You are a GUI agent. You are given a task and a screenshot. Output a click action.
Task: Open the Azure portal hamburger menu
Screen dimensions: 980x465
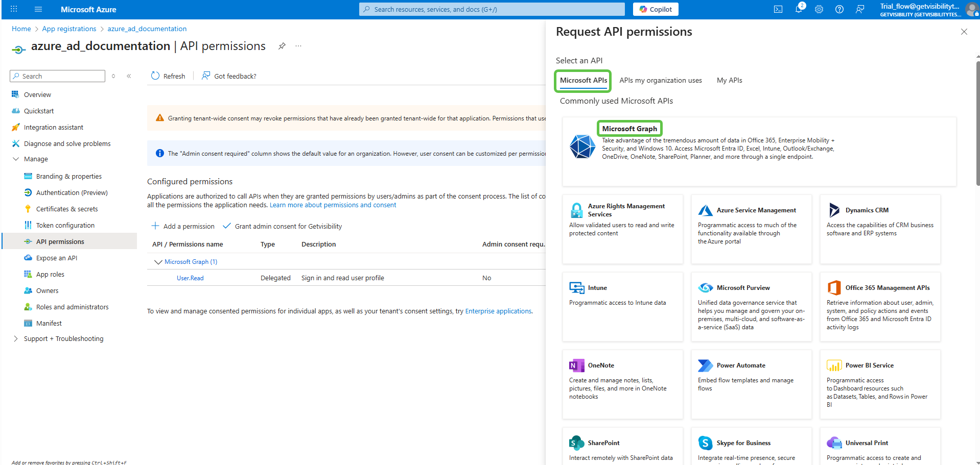click(38, 9)
